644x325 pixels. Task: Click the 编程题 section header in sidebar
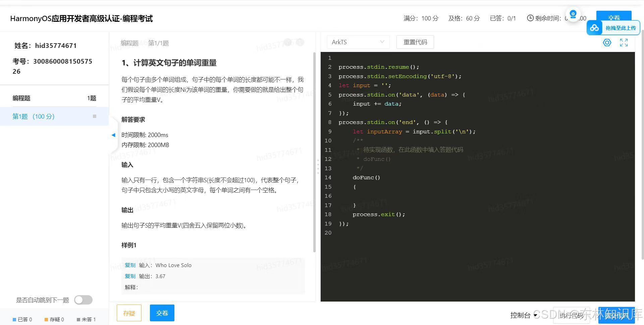(21, 98)
